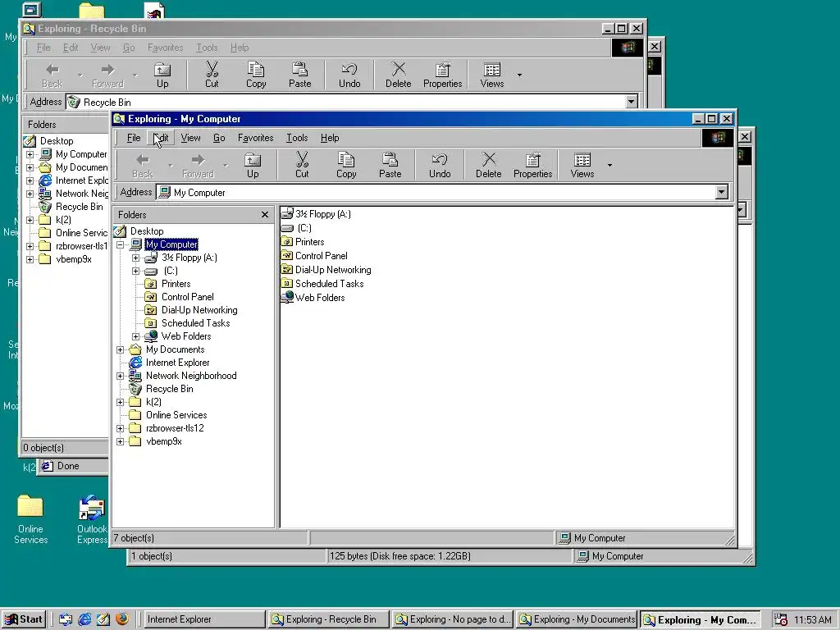Expand rzbrowser-tls12 in front folder tree
Screen dimensions: 840x630
point(121,428)
